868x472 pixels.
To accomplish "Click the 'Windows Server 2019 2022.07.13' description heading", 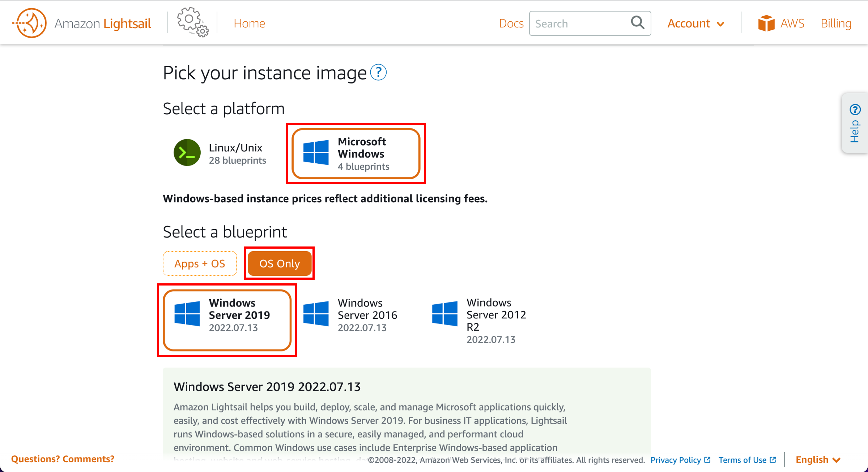I will (x=267, y=387).
